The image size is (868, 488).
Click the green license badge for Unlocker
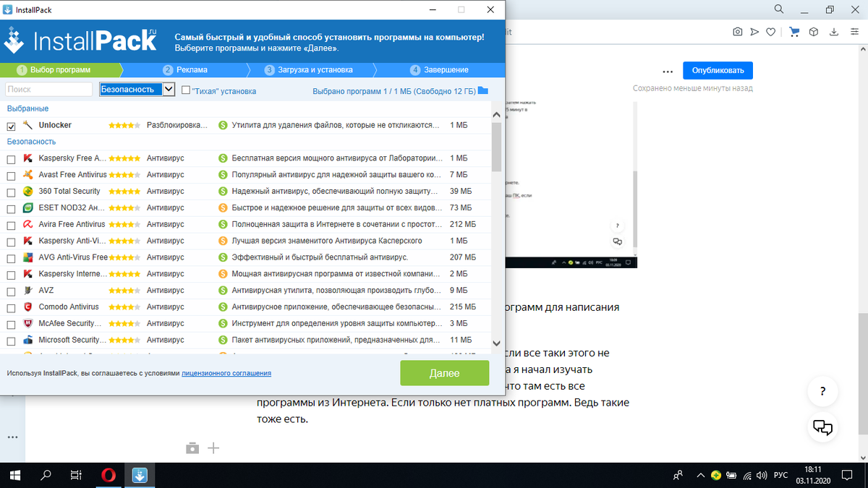[x=223, y=125]
